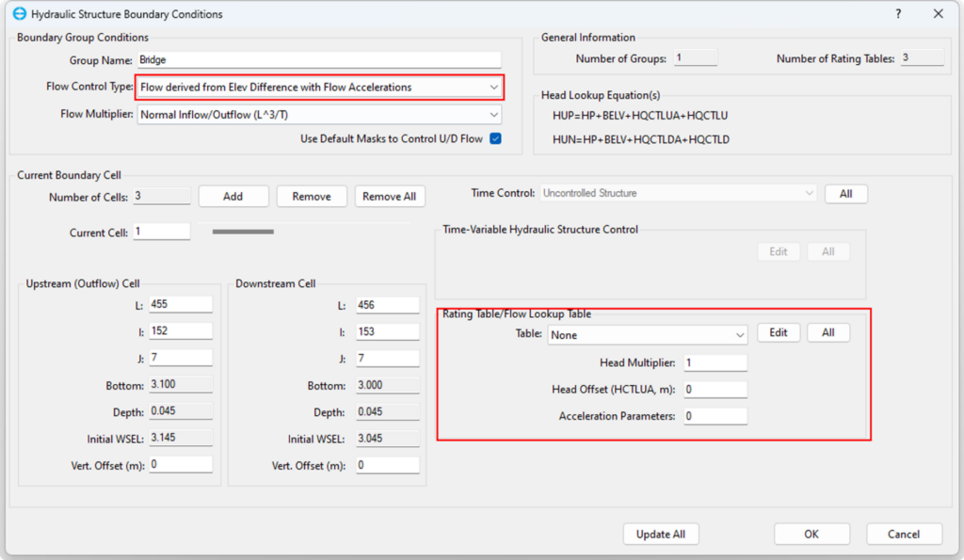Expand the Flow Control Type dropdown
This screenshot has width=964, height=560.
(x=494, y=88)
